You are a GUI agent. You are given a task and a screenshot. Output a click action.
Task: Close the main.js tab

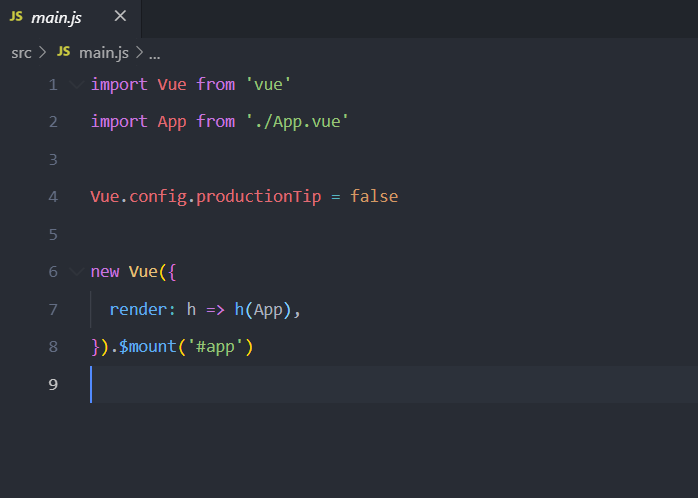(x=120, y=17)
